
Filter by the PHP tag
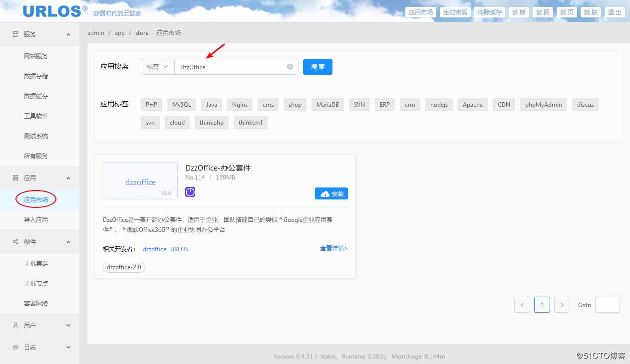151,105
